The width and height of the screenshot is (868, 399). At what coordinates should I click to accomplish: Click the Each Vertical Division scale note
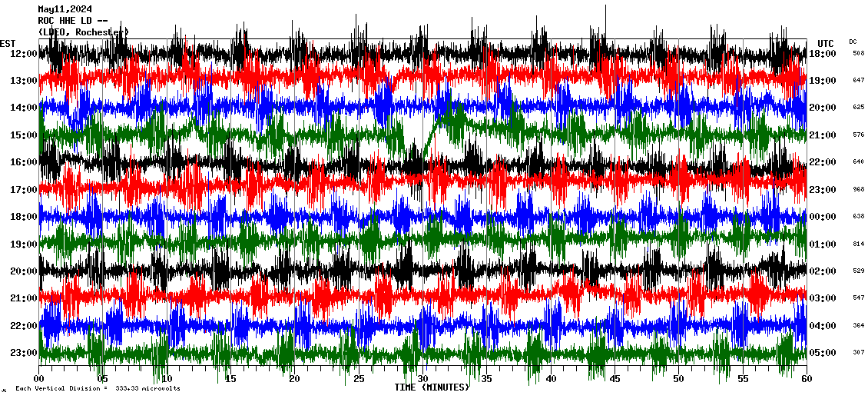pyautogui.click(x=98, y=388)
